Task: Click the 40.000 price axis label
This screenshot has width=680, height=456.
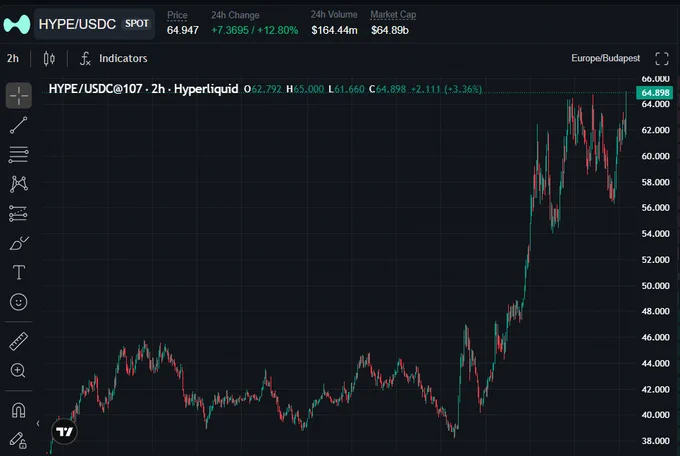Action: point(655,415)
